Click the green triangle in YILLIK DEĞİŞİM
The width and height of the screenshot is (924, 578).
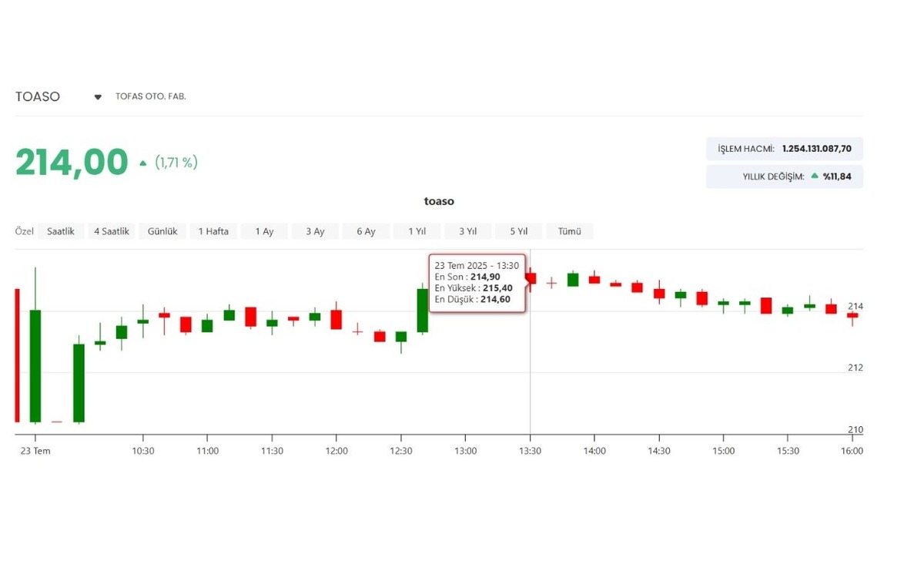point(815,176)
